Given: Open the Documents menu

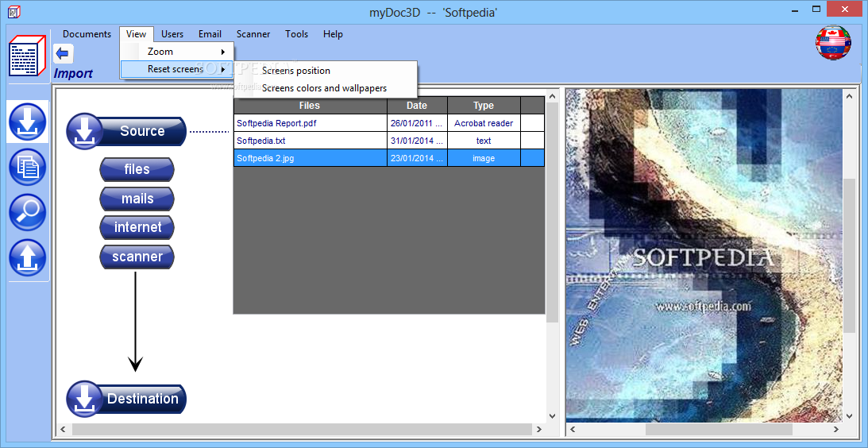Looking at the screenshot, I should pyautogui.click(x=87, y=34).
